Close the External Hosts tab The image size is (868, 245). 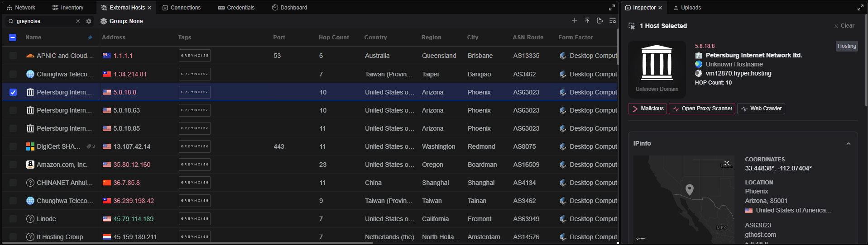[x=149, y=8]
